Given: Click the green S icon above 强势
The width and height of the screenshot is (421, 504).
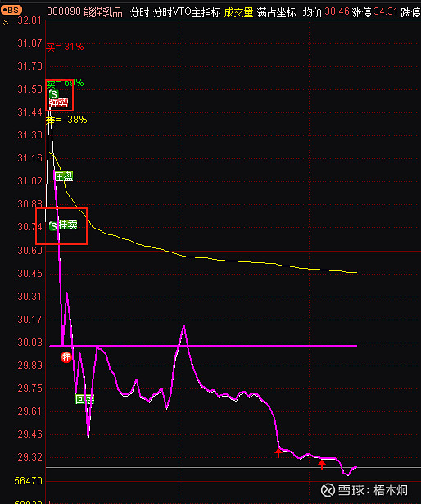Looking at the screenshot, I should click(54, 94).
